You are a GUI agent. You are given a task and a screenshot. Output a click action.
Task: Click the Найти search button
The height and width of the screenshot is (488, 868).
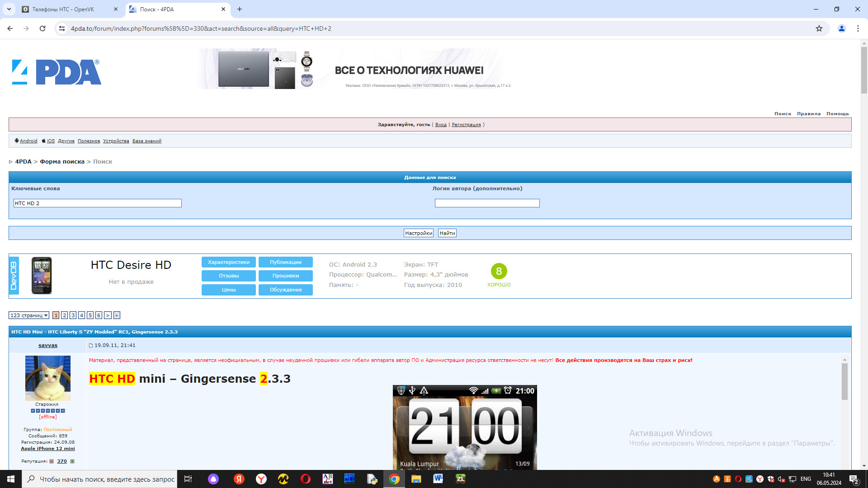click(447, 233)
